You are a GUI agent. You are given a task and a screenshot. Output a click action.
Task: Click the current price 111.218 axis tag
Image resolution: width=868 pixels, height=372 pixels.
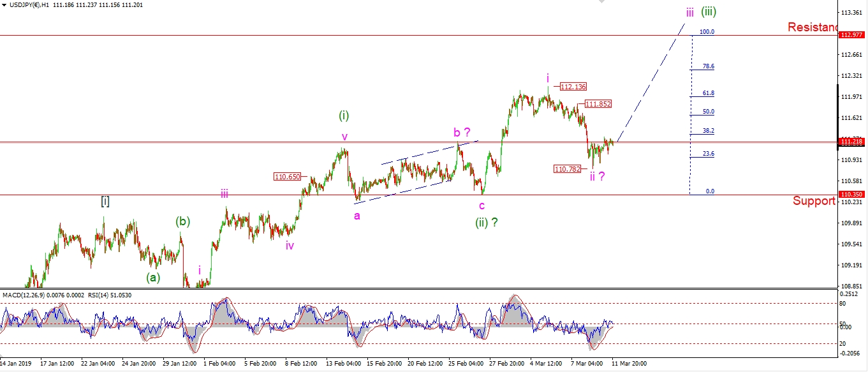point(852,142)
